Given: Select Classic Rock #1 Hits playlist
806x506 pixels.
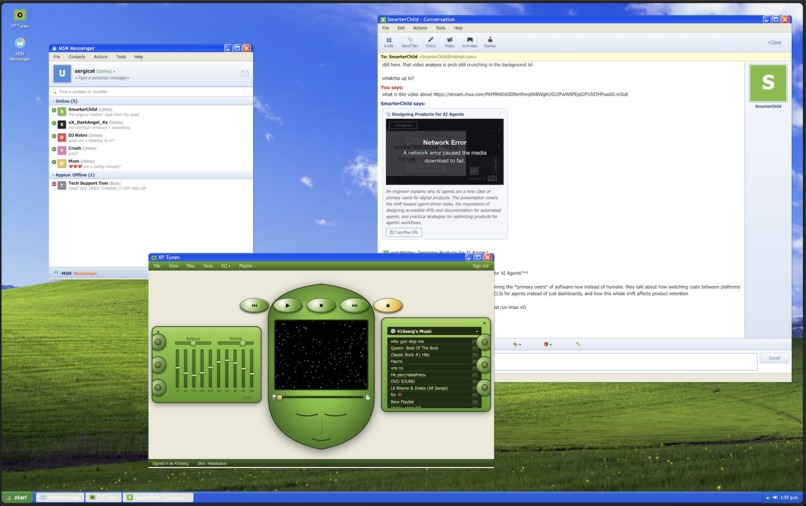Looking at the screenshot, I should point(434,355).
